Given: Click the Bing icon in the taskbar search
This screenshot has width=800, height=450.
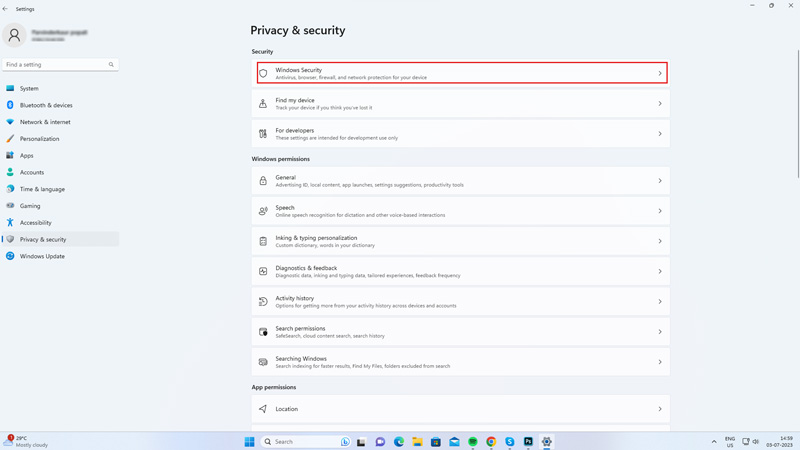Looking at the screenshot, I should [x=345, y=442].
